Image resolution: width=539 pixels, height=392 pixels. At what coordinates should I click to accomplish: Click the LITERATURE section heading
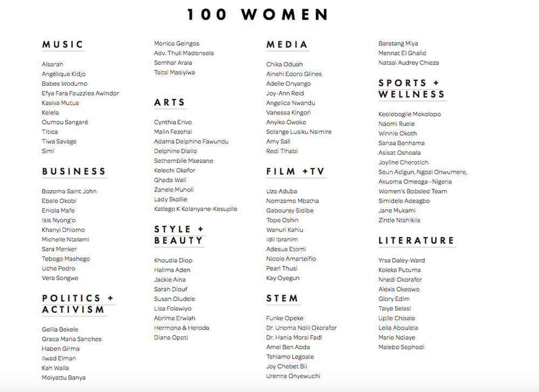(417, 240)
